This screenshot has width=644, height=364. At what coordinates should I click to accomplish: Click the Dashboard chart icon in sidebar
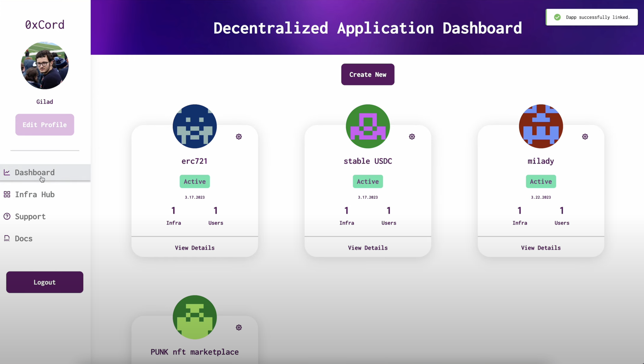7,172
